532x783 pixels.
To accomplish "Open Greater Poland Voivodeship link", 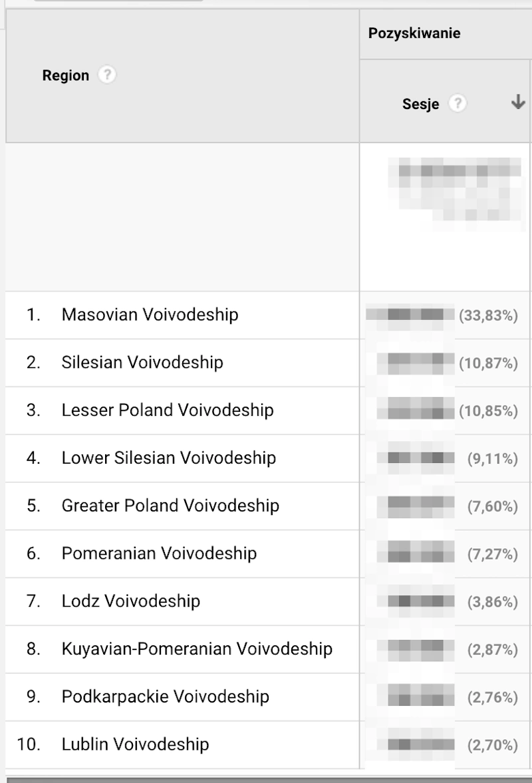I will 170,506.
